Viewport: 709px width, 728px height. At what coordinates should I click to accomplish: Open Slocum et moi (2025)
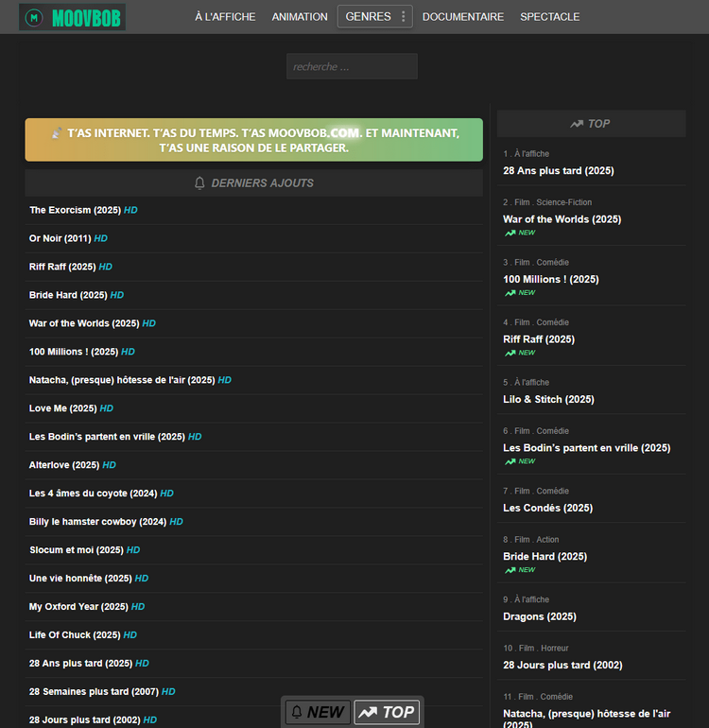click(77, 549)
